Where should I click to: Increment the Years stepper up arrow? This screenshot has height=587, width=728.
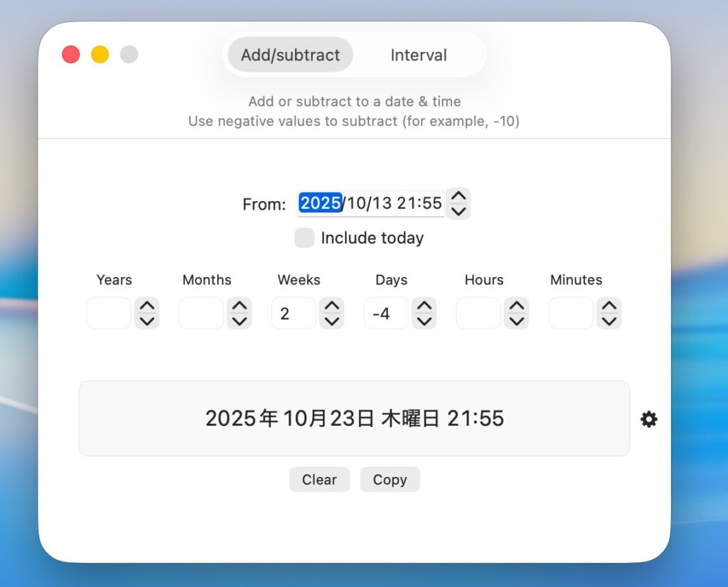pos(147,306)
